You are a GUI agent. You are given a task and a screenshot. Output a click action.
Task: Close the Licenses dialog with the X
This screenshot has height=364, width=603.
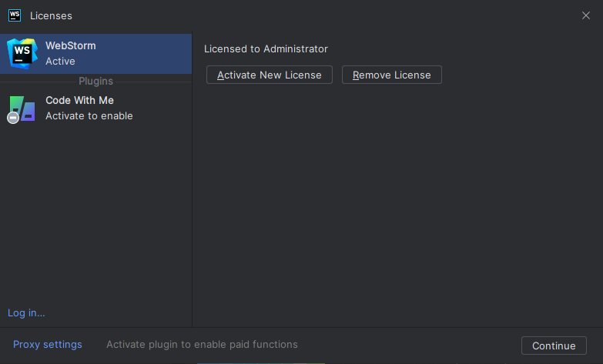586,15
